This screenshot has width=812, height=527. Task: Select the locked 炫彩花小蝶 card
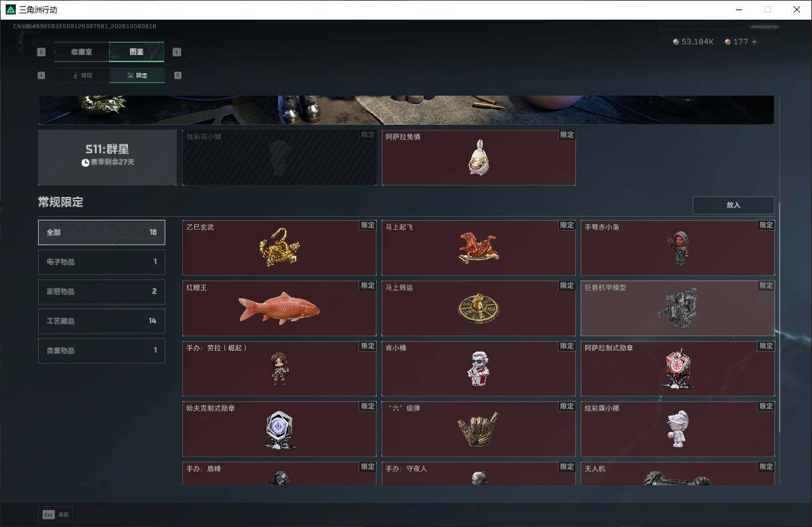pyautogui.click(x=279, y=158)
